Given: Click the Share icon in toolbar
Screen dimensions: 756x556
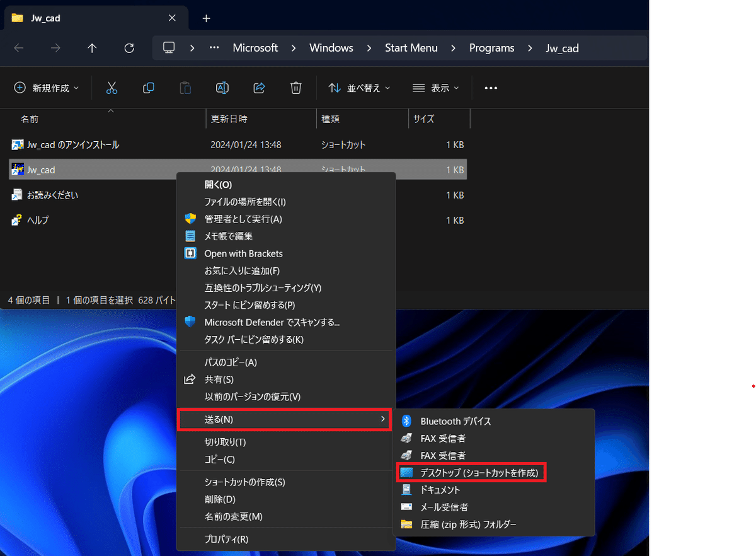Looking at the screenshot, I should pyautogui.click(x=259, y=88).
